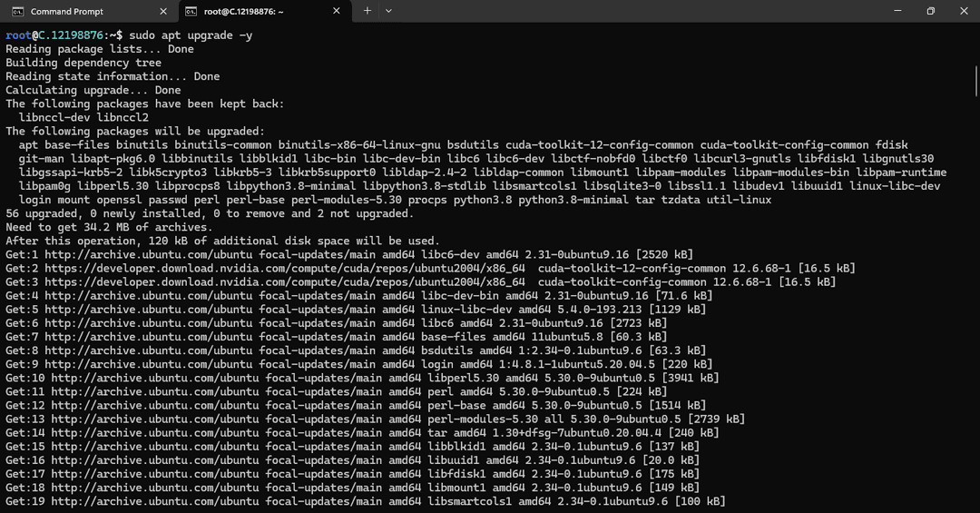Close the terminal window
This screenshot has width=980, height=513.
pos(965,11)
